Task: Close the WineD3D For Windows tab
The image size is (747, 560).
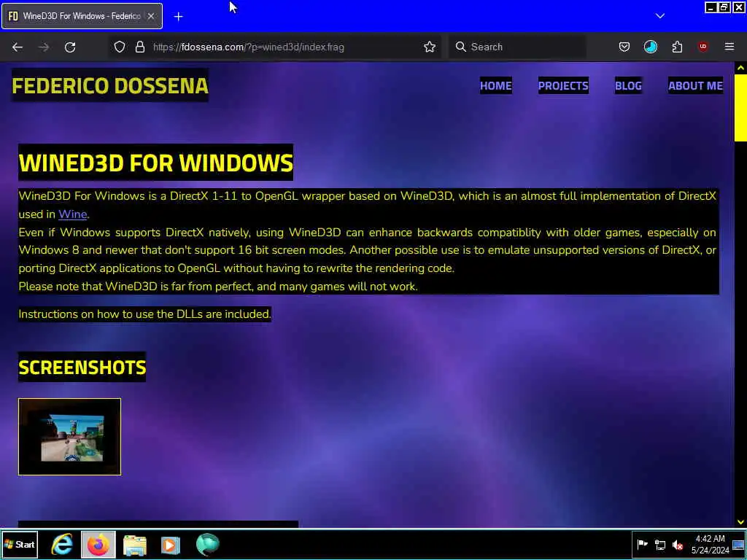Action: point(151,16)
